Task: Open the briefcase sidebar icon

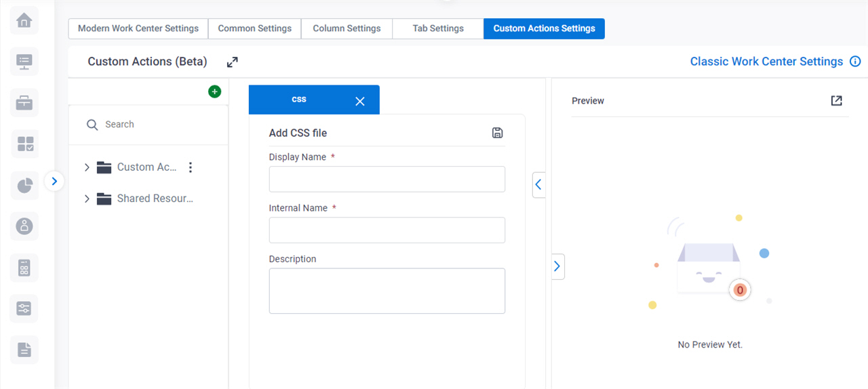Action: [x=24, y=103]
